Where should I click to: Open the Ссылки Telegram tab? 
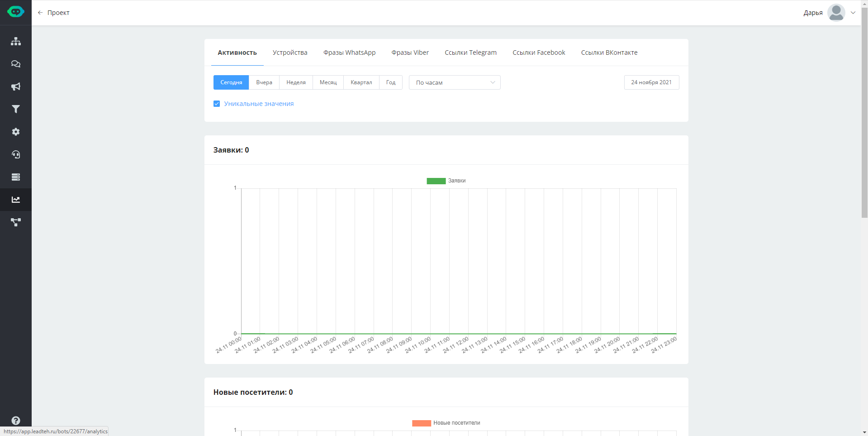[x=470, y=53]
